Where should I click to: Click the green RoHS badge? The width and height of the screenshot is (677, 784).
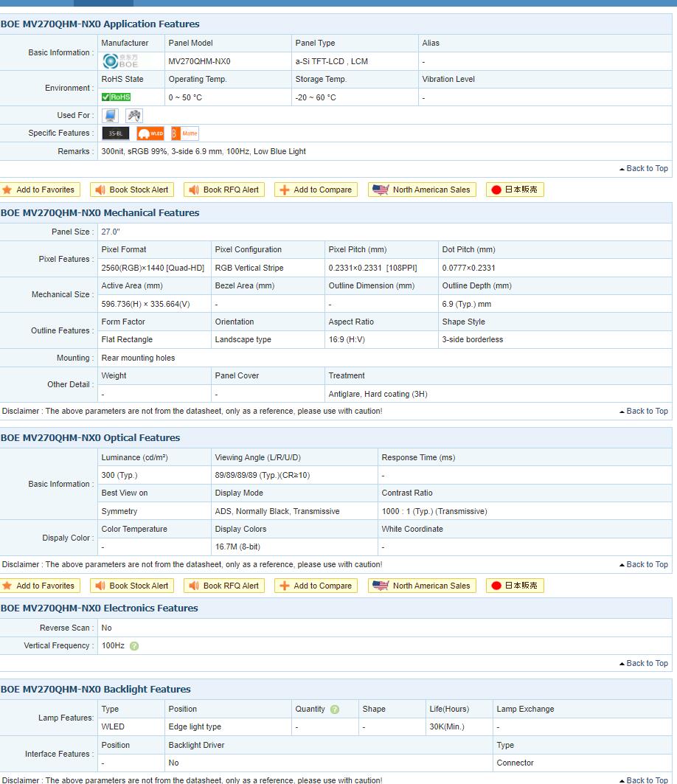(116, 97)
